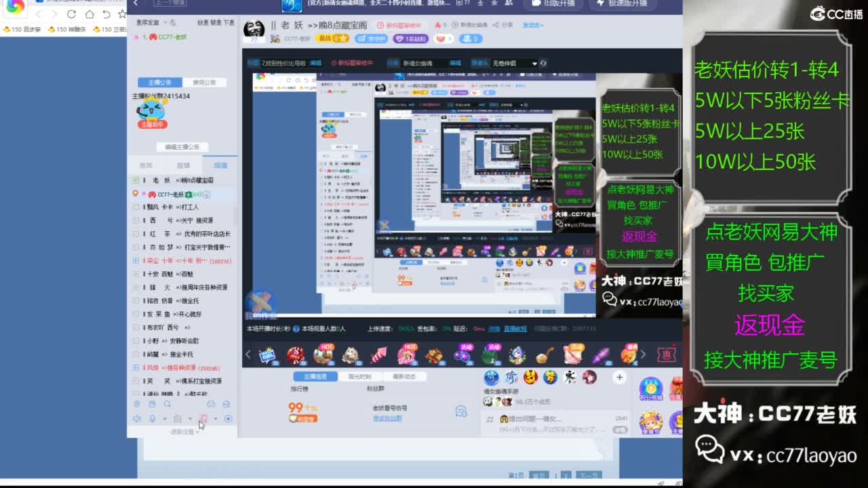This screenshot has height=488, width=868.
Task: Click the 惠 coupon icon at the gift bar end
Action: coord(665,354)
